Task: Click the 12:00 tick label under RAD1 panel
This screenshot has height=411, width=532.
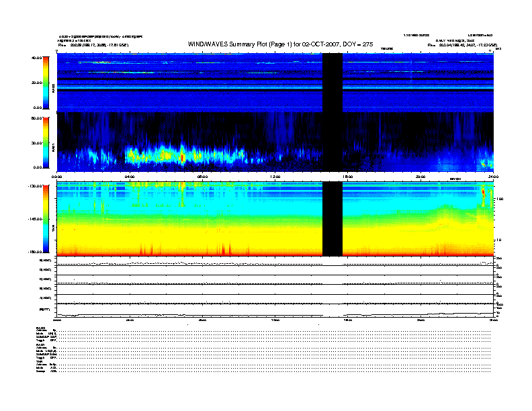Action: 275,177
